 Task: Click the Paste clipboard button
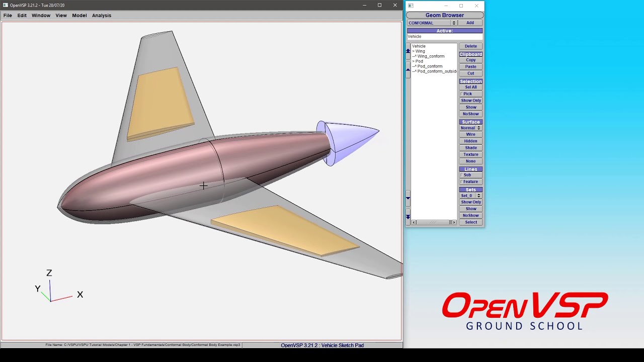coord(471,66)
